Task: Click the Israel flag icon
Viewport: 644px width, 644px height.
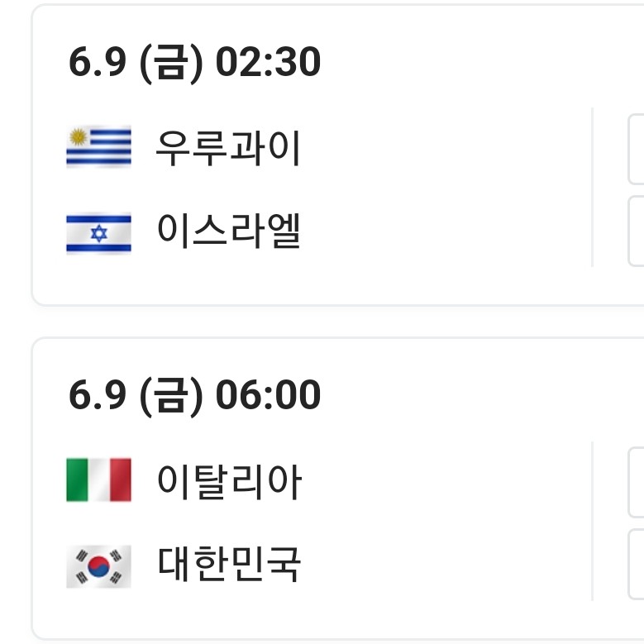Action: [98, 233]
